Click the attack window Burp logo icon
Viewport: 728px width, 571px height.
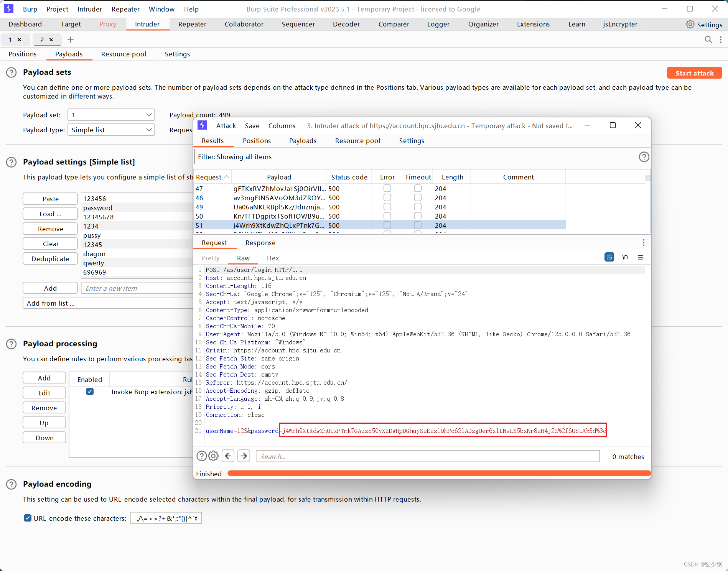(202, 125)
